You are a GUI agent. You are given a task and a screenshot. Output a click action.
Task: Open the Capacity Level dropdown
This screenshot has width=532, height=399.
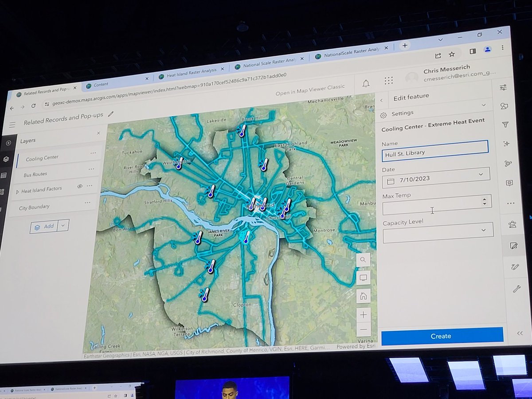[483, 230]
